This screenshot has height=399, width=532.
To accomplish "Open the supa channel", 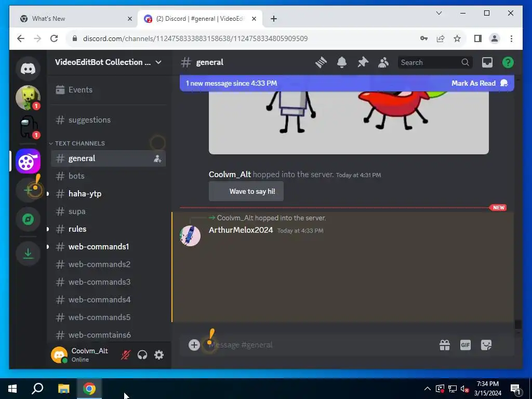I will [x=108, y=211].
